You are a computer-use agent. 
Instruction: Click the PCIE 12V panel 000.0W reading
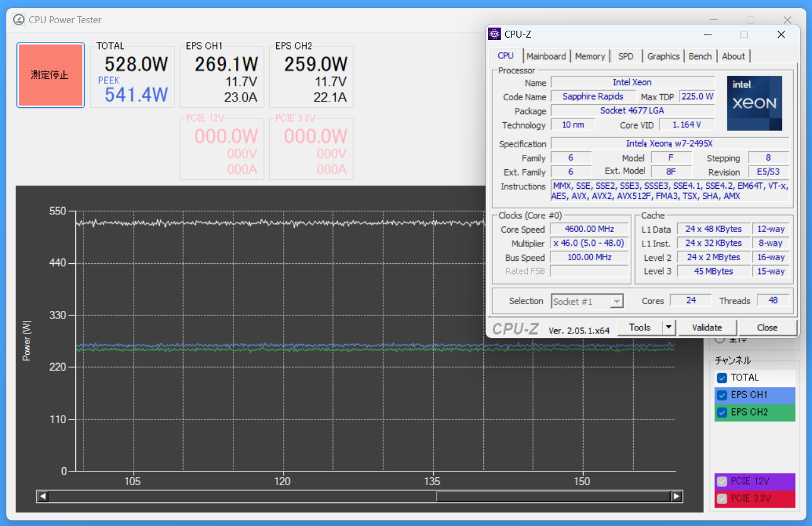(x=227, y=136)
